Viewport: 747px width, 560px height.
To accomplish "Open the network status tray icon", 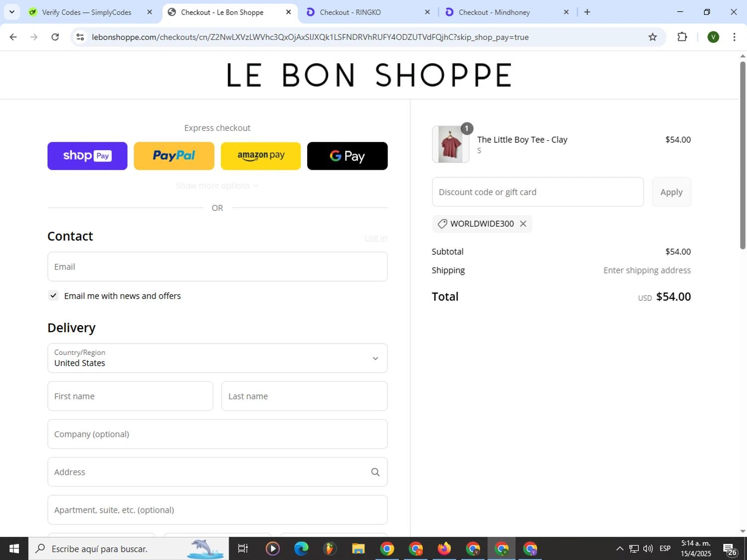I will pyautogui.click(x=634, y=549).
